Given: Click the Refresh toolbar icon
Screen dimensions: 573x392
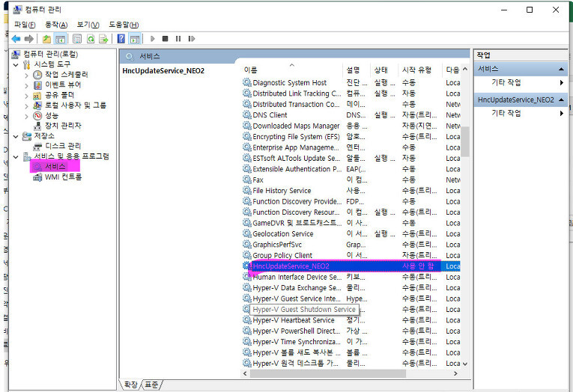Looking at the screenshot, I should point(91,38).
